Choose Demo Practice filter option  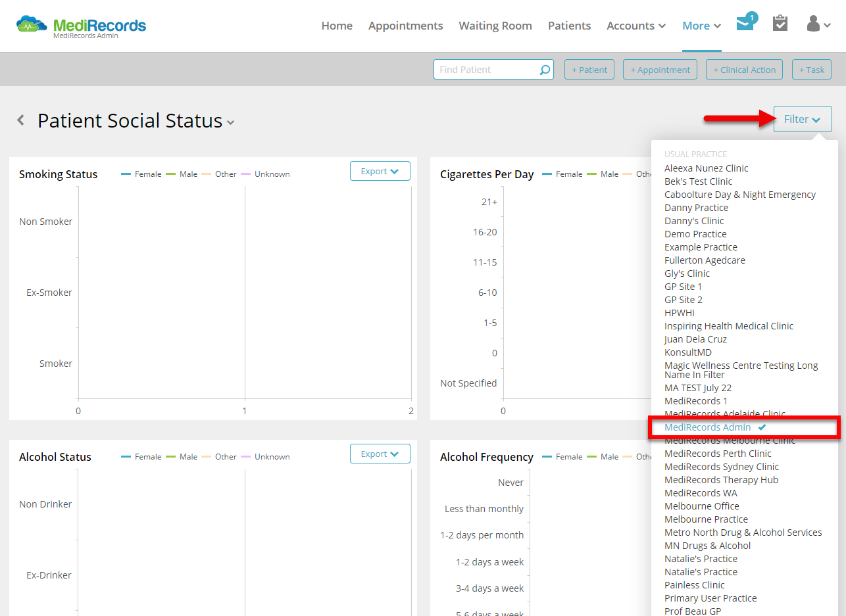[x=695, y=234]
